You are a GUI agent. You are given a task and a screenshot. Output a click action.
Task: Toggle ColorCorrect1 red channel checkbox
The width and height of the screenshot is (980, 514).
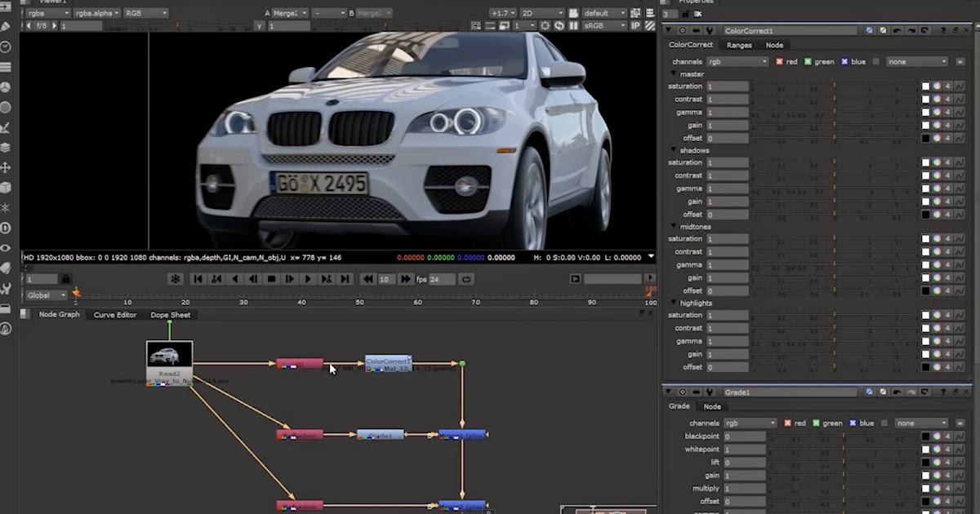(x=779, y=61)
